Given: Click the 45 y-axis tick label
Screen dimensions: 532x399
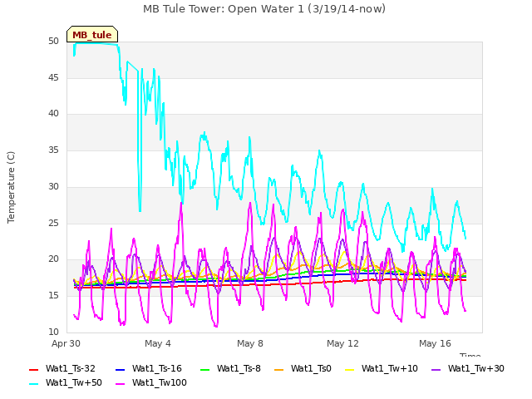Looking at the screenshot, I should (x=53, y=77).
